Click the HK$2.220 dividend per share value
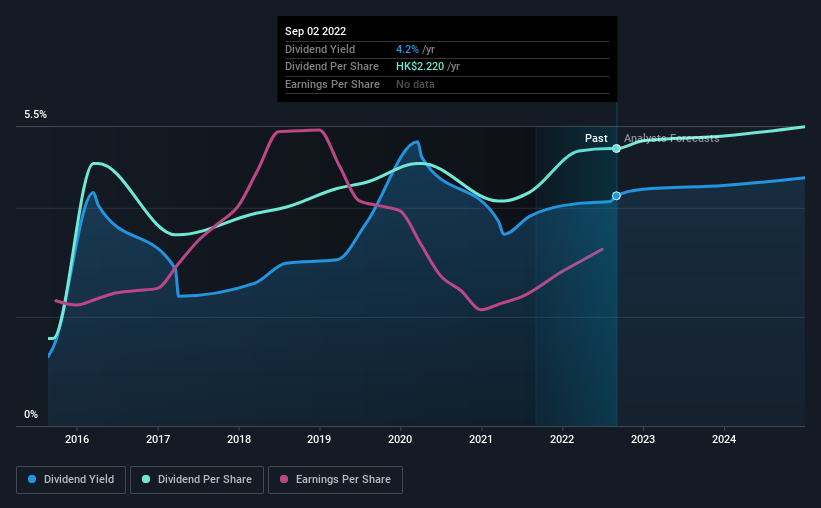The height and width of the screenshot is (508, 821). pos(420,67)
